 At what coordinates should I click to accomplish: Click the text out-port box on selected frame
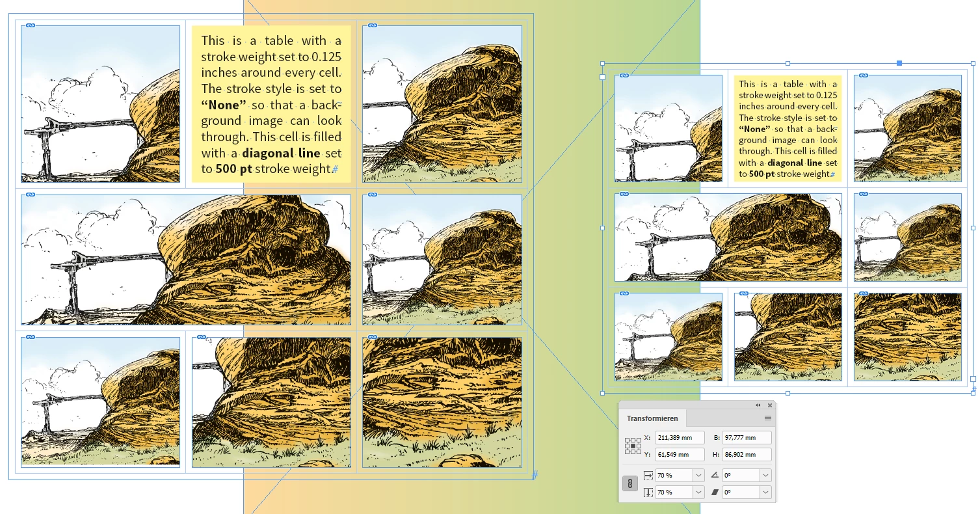[973, 379]
